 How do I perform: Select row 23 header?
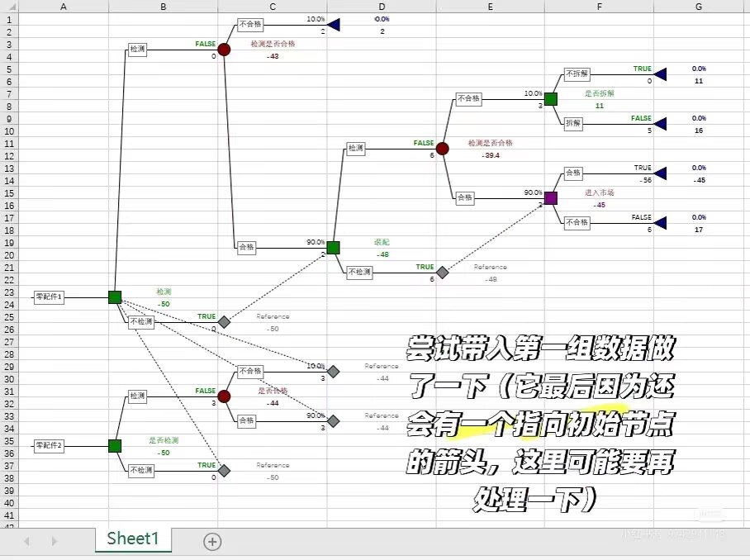coord(9,292)
